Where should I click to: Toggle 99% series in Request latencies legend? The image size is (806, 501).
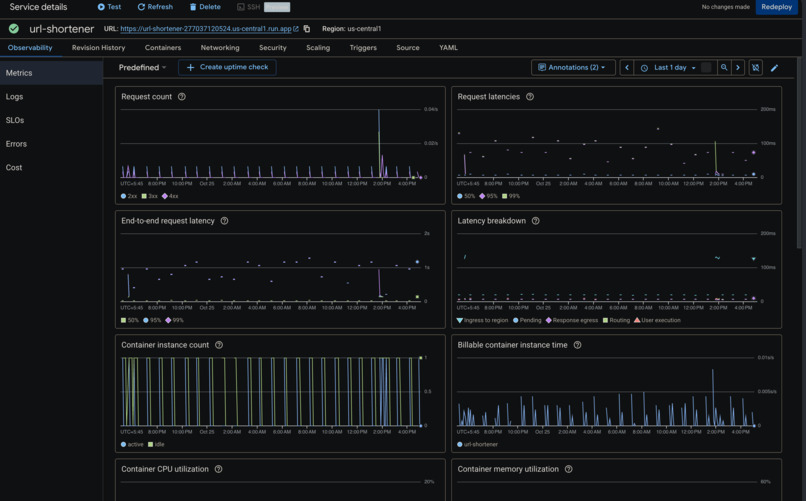(x=511, y=196)
